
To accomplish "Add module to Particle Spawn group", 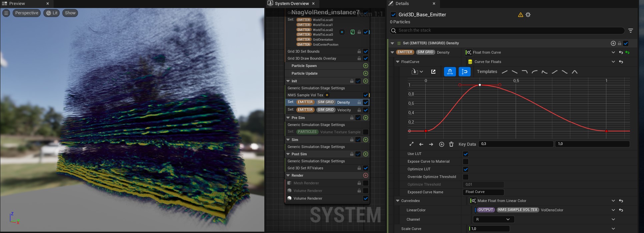I will [x=365, y=66].
